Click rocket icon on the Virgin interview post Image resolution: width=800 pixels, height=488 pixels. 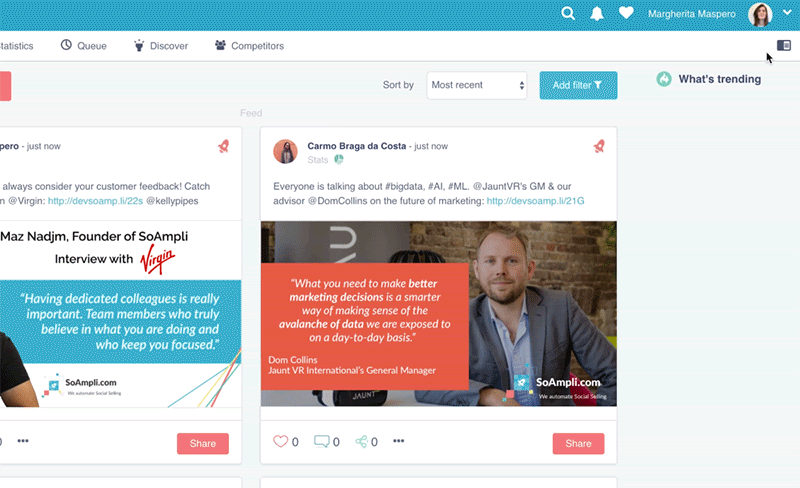coord(223,147)
